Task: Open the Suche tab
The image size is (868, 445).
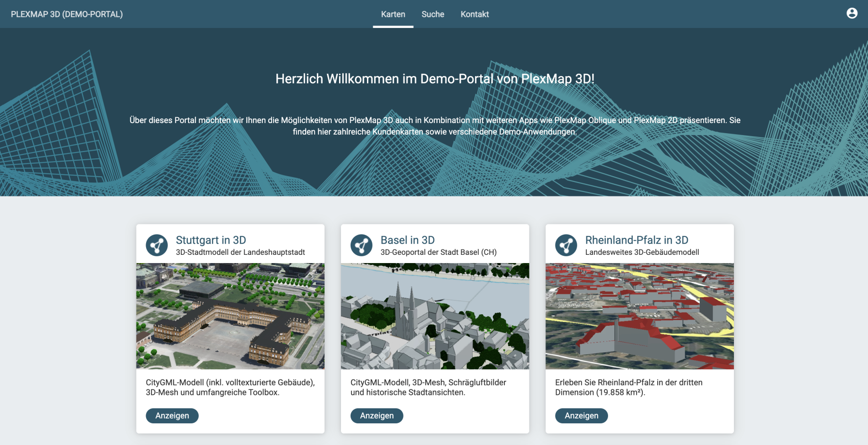Action: click(433, 14)
